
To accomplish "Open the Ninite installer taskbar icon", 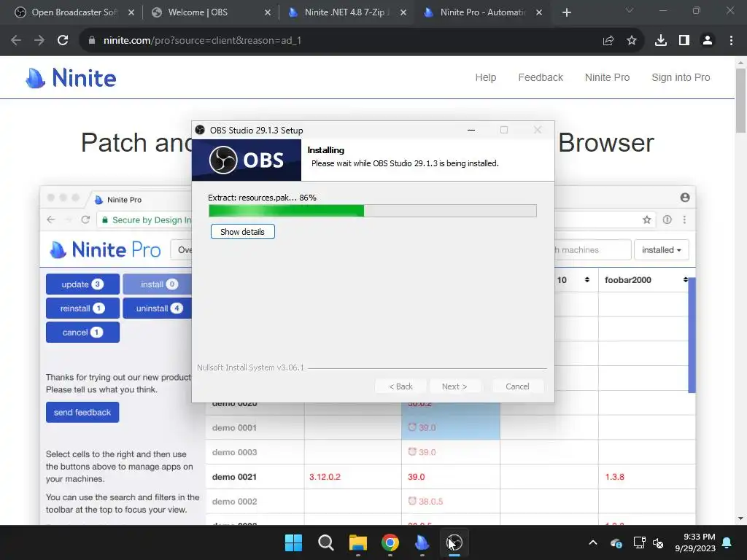I will [422, 542].
